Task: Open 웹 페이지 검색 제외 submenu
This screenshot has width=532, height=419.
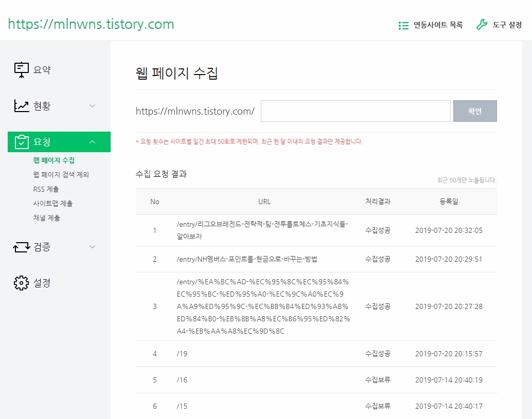Action: click(61, 175)
